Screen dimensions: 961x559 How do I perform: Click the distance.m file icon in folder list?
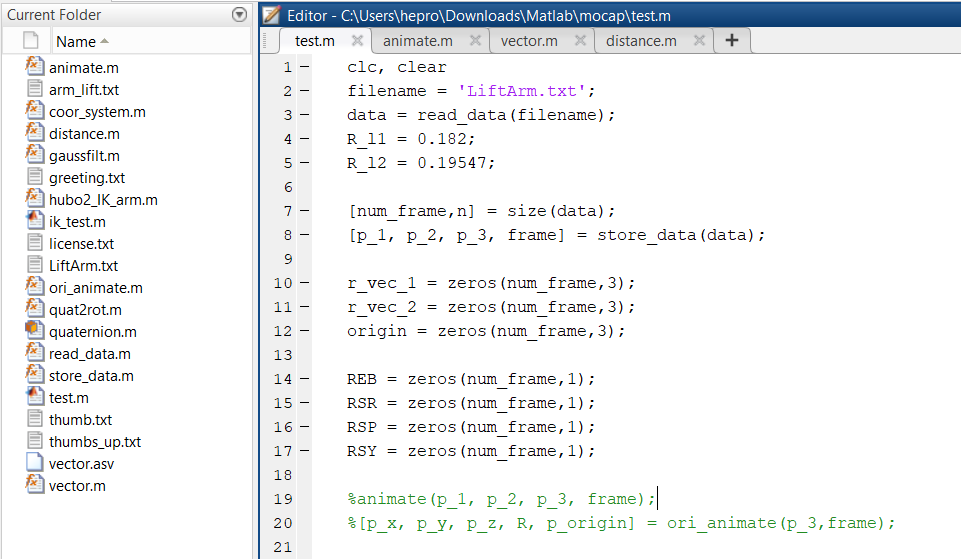35,132
